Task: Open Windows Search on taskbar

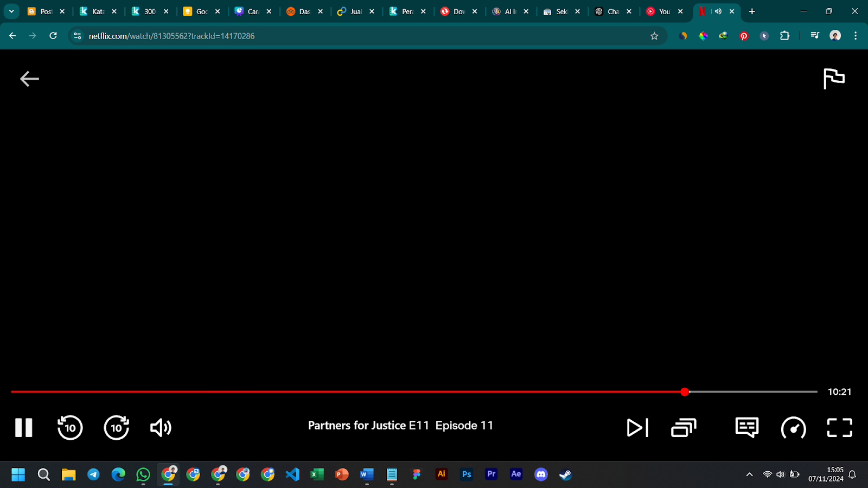Action: tap(43, 475)
